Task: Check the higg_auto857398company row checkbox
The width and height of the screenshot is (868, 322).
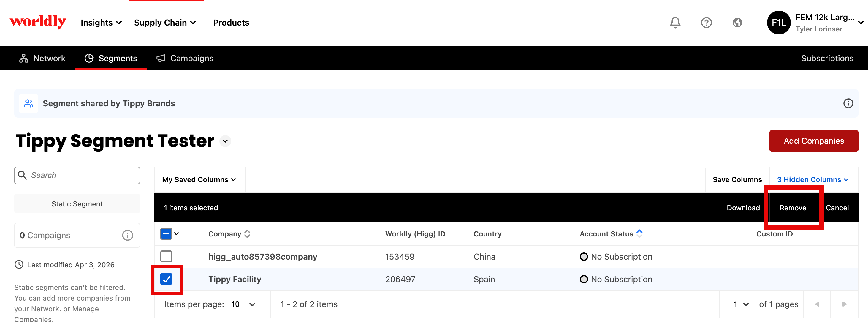Action: [166, 256]
